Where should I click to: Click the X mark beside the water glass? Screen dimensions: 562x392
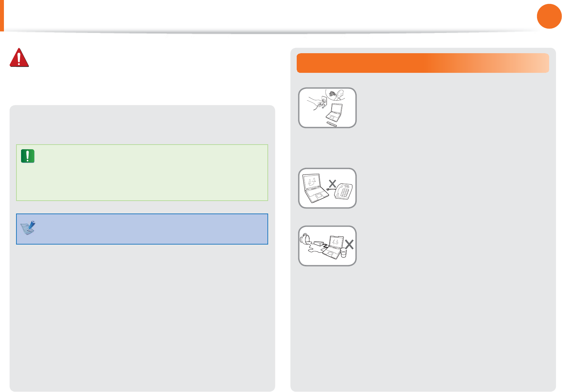pyautogui.click(x=349, y=244)
